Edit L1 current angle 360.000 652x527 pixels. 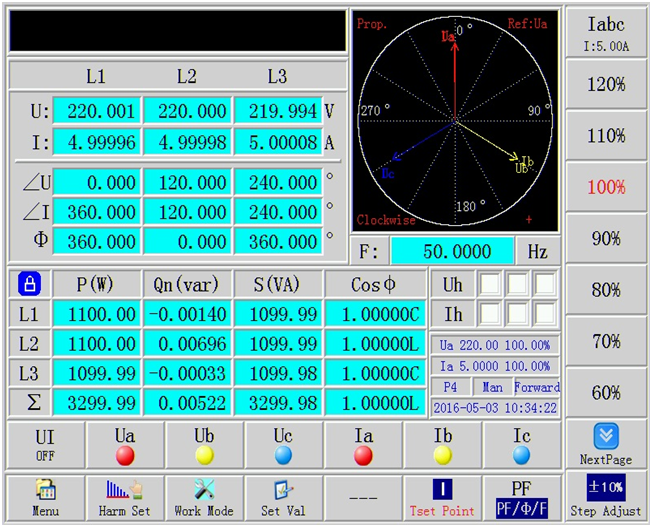tap(97, 212)
